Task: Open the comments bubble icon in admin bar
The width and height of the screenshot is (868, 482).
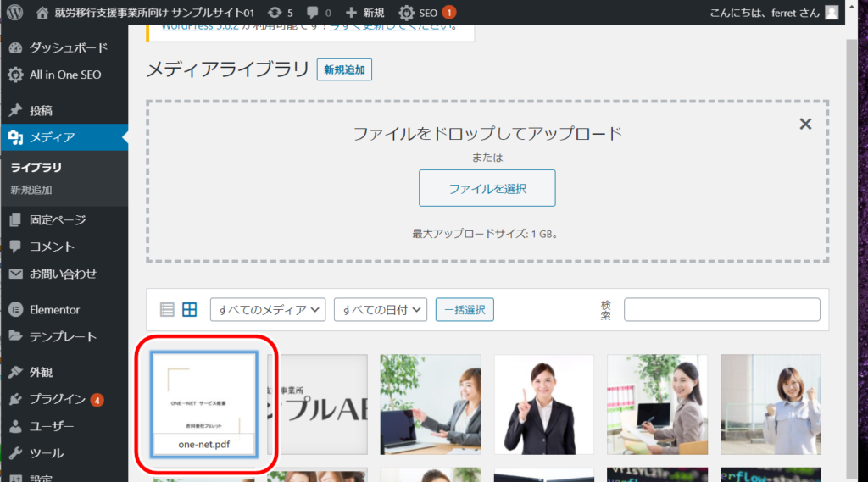Action: tap(314, 13)
